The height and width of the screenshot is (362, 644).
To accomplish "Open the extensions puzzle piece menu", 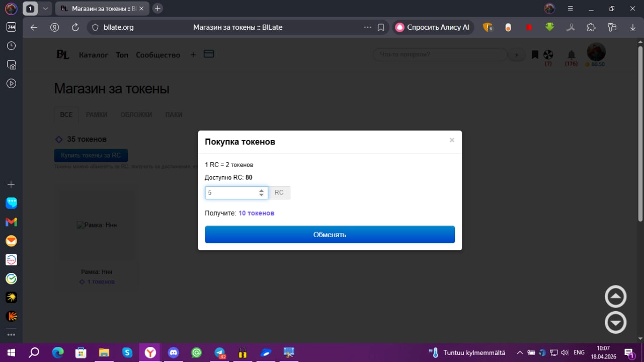I will pyautogui.click(x=591, y=27).
